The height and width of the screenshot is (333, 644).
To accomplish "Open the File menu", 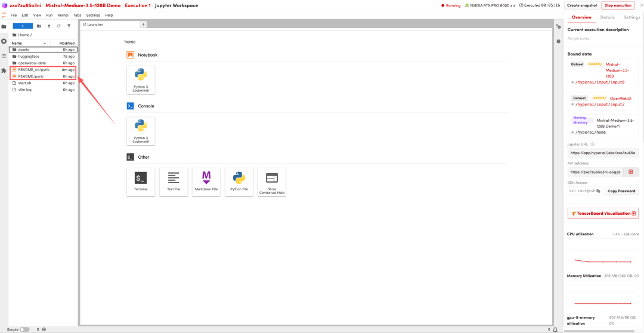I will coord(14,15).
